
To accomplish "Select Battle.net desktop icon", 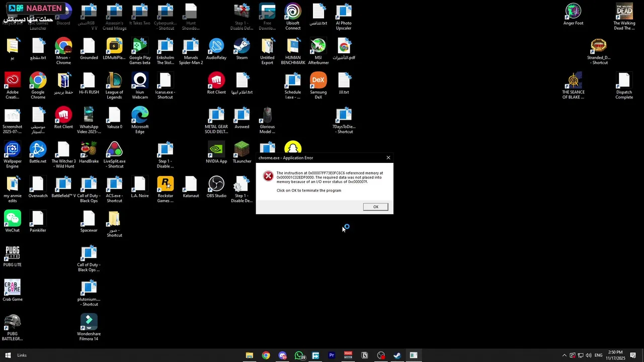I will click(38, 152).
